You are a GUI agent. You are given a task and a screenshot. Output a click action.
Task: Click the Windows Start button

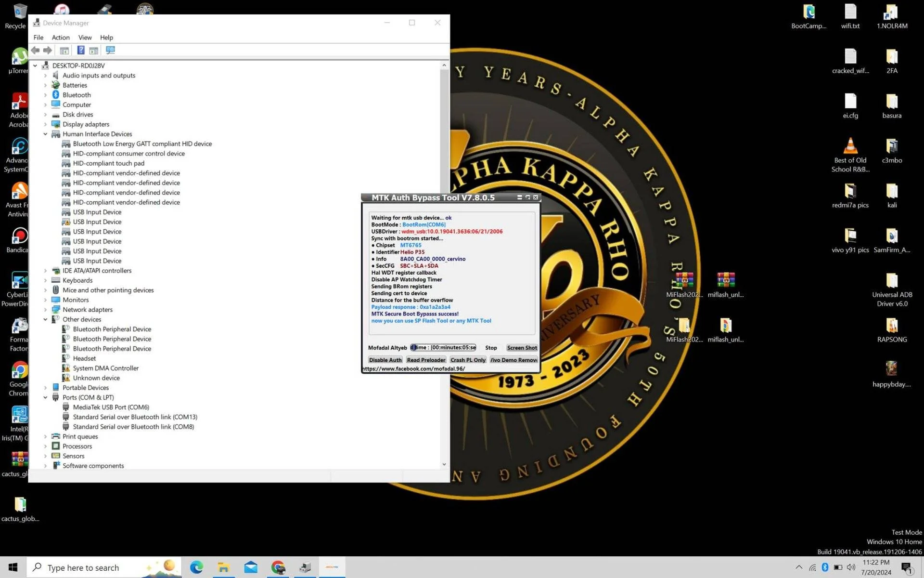[x=13, y=567]
